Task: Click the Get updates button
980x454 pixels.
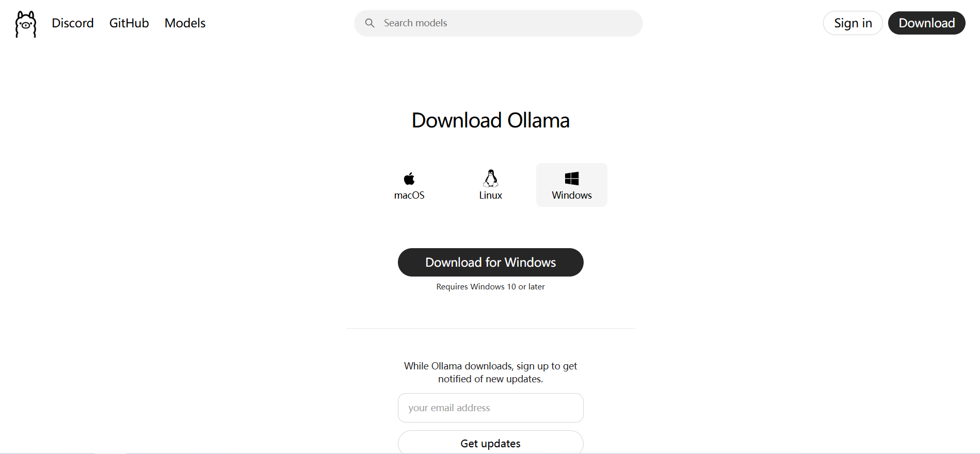Action: (491, 443)
